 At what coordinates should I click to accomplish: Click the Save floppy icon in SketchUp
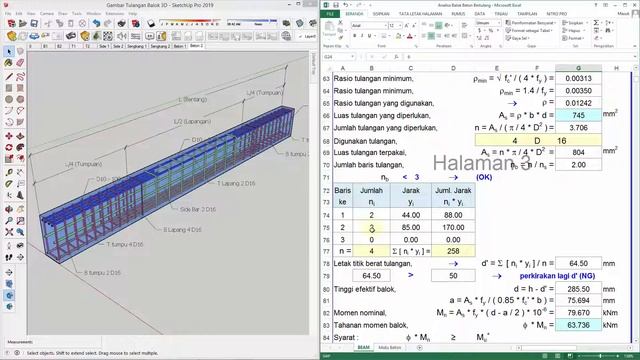[x=34, y=24]
